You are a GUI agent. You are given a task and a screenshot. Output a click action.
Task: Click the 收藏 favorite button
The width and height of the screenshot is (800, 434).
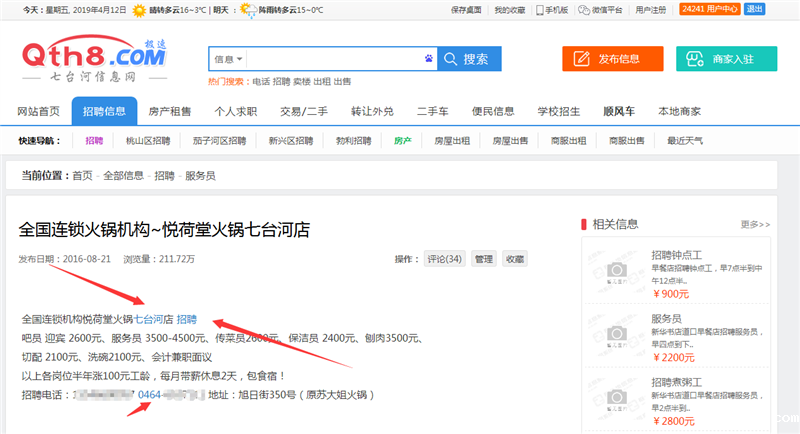click(513, 259)
